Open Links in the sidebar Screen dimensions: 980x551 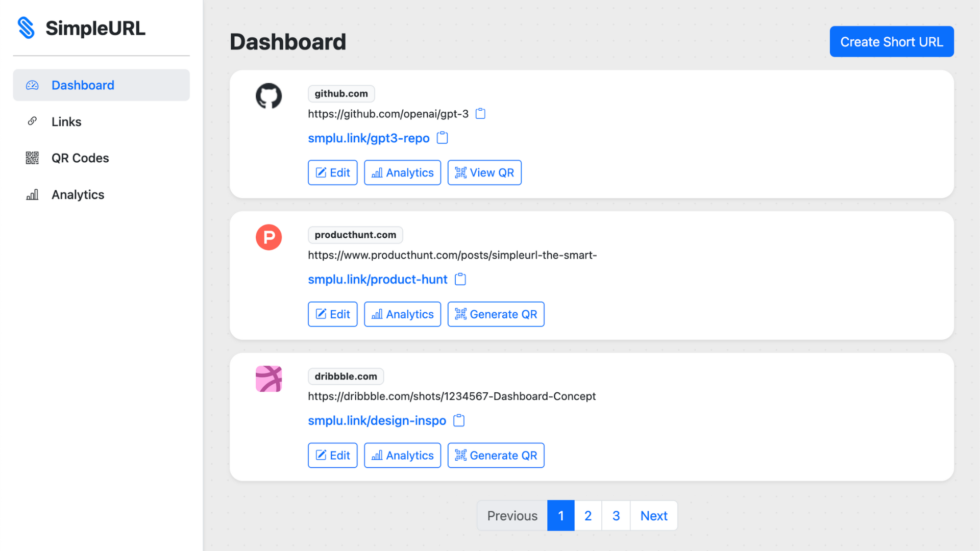pyautogui.click(x=66, y=121)
